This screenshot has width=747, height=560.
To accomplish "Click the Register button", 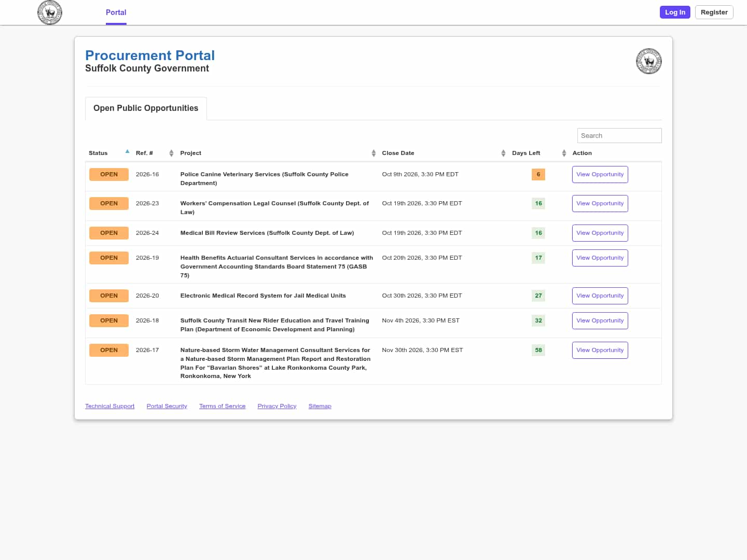I will [x=714, y=12].
